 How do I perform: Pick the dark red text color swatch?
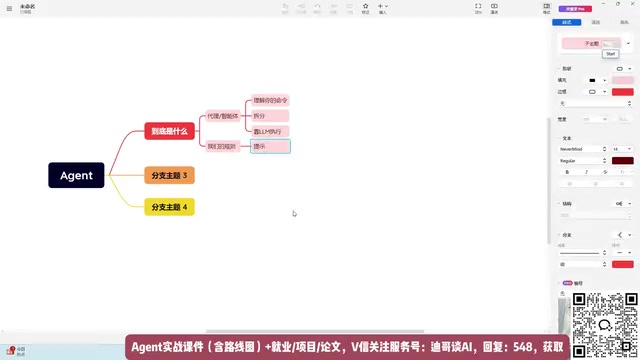click(622, 161)
